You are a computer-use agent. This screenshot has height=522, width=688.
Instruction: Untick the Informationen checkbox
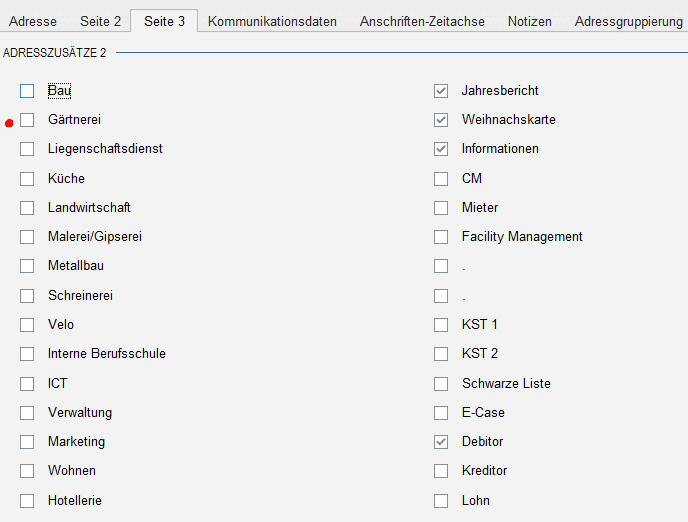[x=441, y=149]
